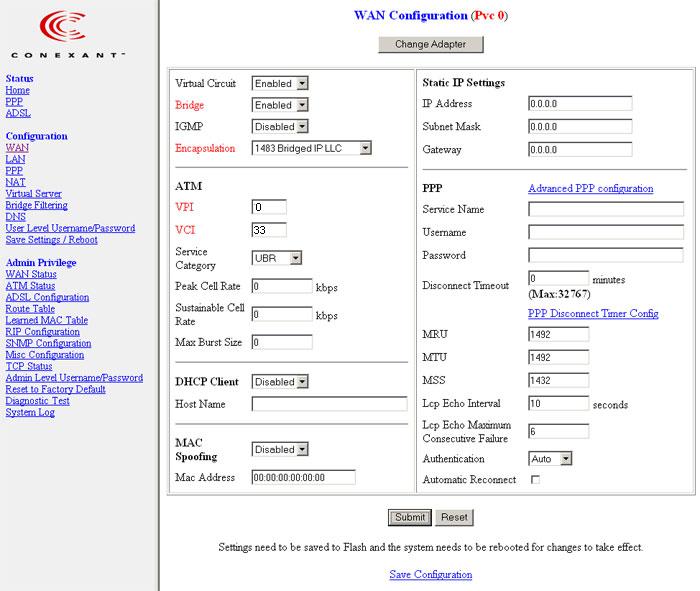Open Bridge Filtering page

coord(37,205)
